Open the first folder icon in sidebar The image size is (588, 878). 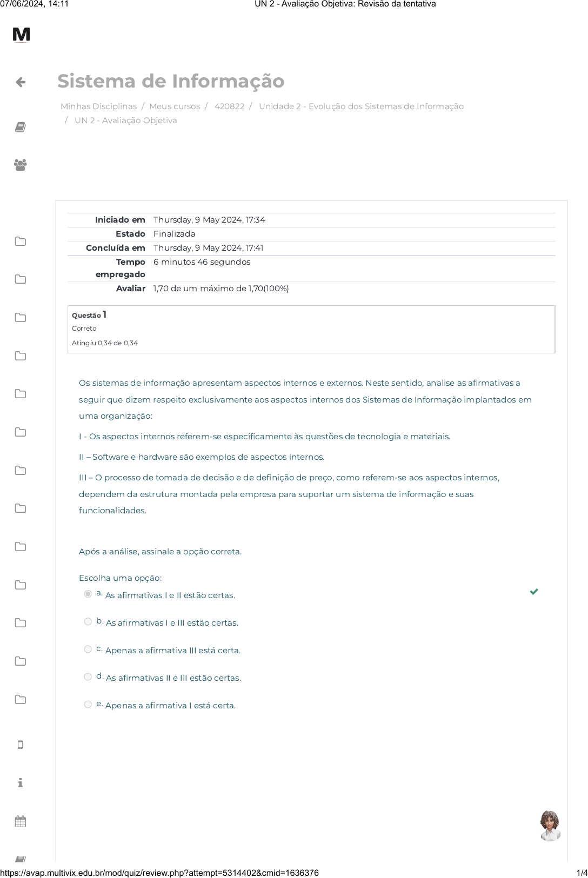coord(21,242)
